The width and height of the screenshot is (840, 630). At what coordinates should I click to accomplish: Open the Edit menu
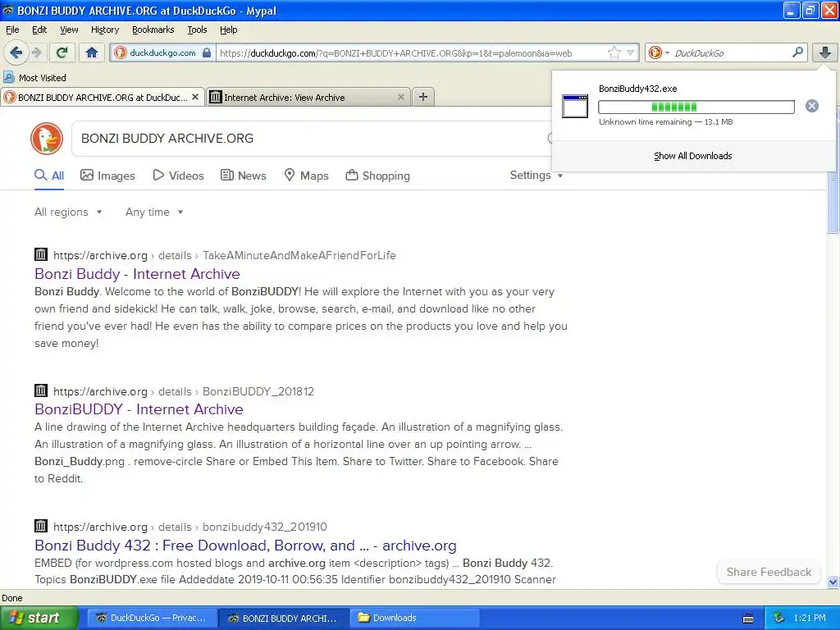[39, 30]
